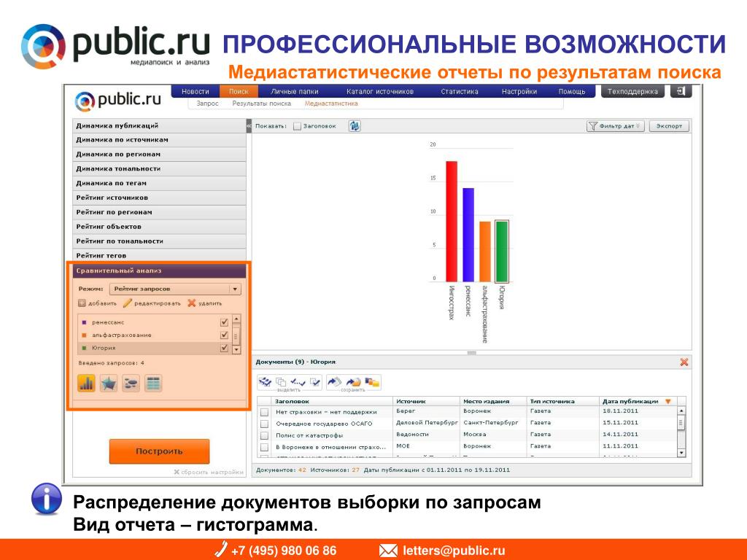The height and width of the screenshot is (560, 747).
Task: Expand the 'Динамика по тегам' section
Action: coord(159,183)
